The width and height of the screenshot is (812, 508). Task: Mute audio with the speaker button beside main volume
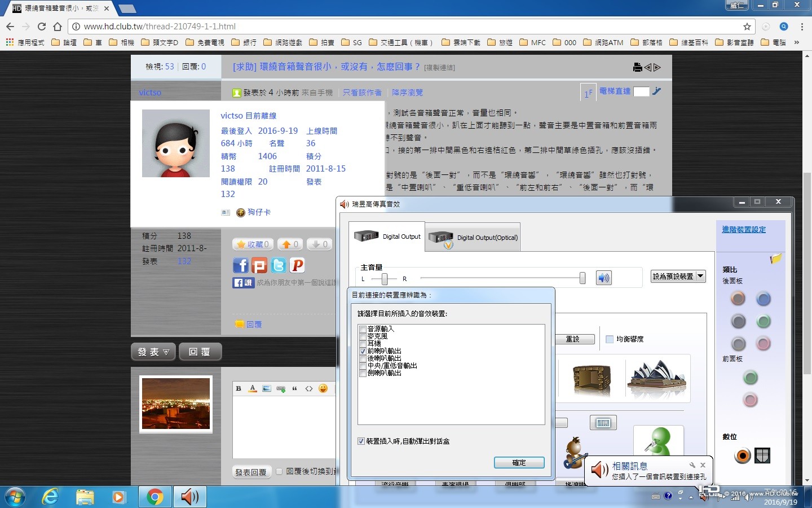pos(603,278)
